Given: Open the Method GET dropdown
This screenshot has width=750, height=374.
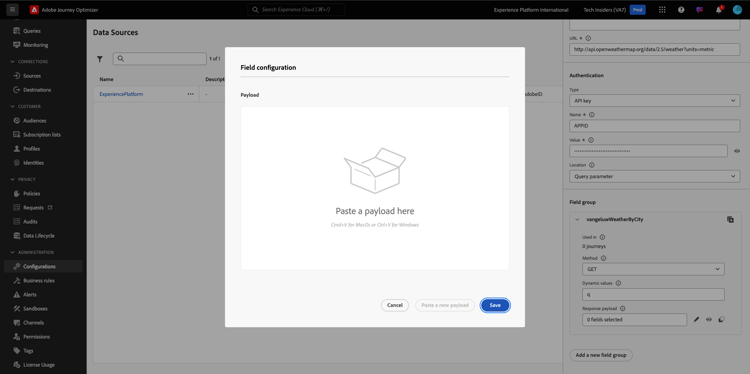Looking at the screenshot, I should pyautogui.click(x=653, y=269).
